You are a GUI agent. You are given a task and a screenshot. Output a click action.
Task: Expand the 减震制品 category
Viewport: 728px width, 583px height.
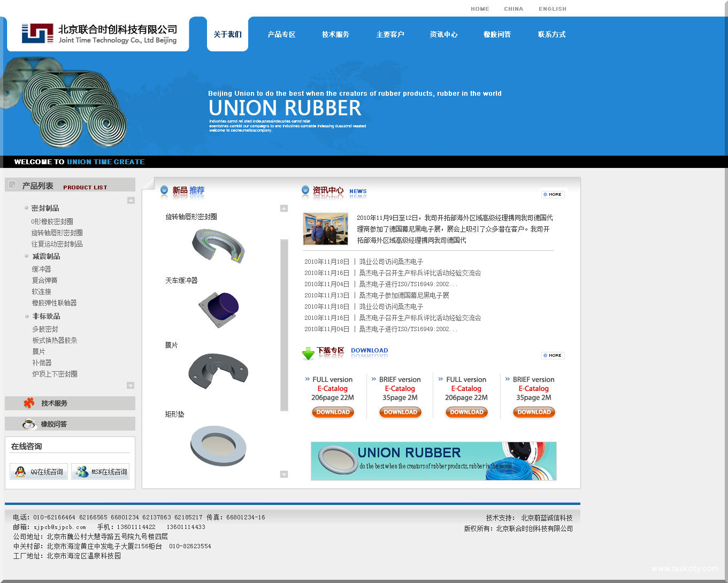tap(46, 256)
